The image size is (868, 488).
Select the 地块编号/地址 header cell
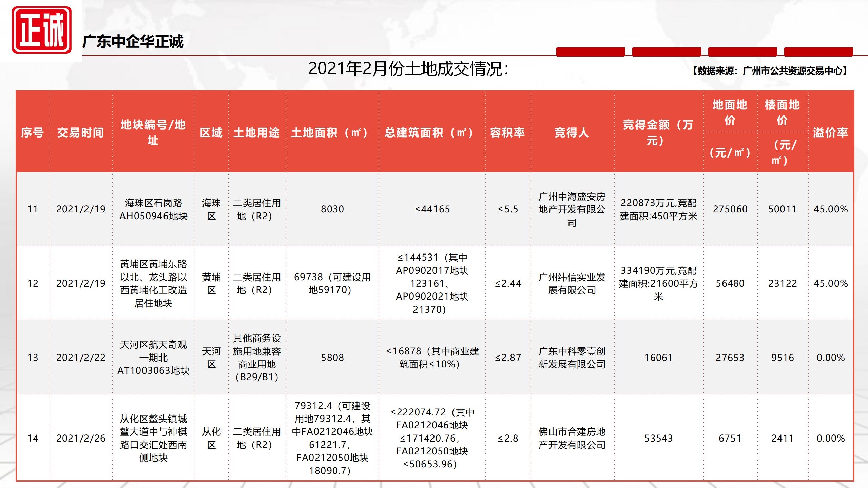click(153, 132)
